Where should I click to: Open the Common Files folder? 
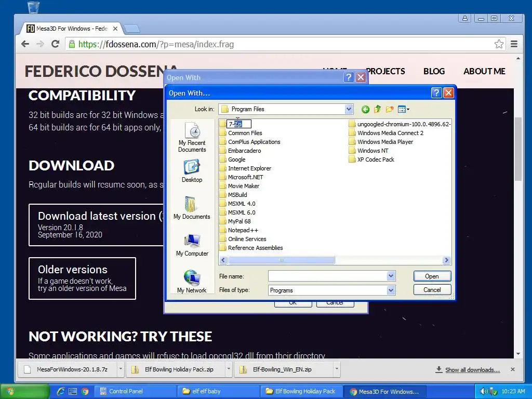(241, 133)
